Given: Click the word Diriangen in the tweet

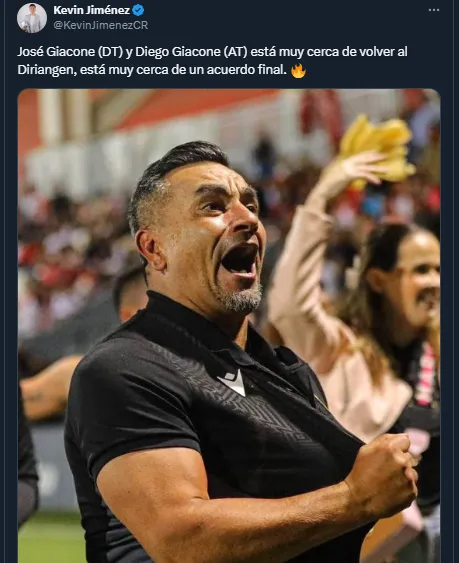Looking at the screenshot, I should point(46,70).
